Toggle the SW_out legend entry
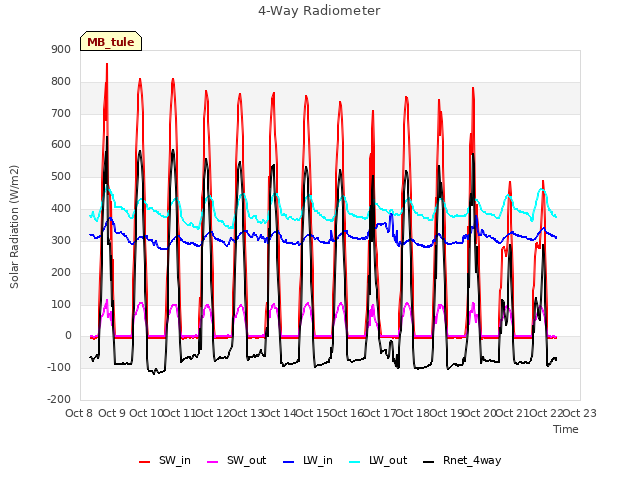640x480 pixels. tap(237, 461)
